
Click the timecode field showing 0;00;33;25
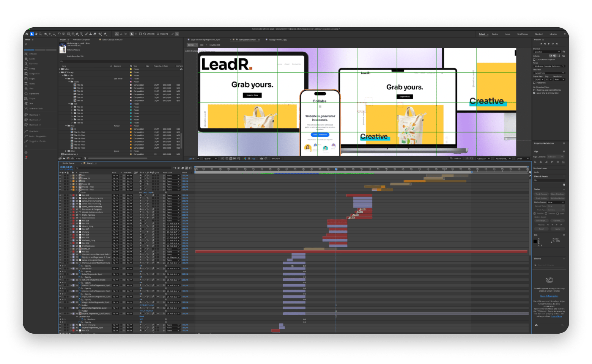pos(66,167)
